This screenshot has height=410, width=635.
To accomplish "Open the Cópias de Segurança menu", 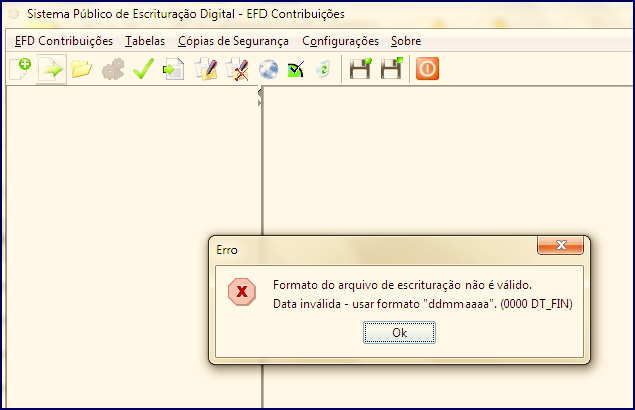I will 233,41.
